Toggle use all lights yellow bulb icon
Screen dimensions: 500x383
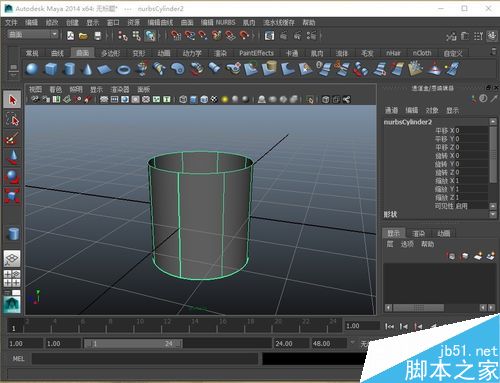225,99
